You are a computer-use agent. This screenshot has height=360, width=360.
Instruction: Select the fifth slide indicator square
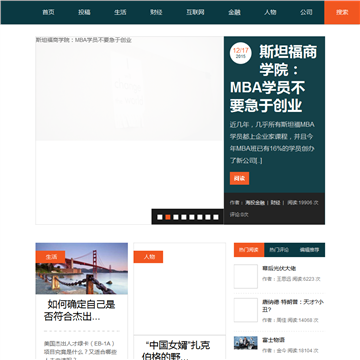point(192,217)
